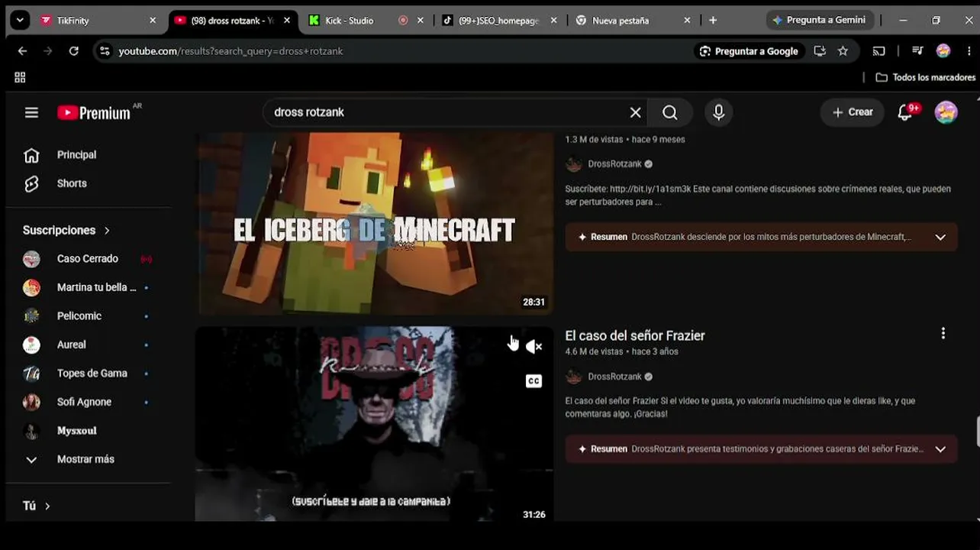Play the El Iceberg de Minecraft thumbnail

[x=374, y=223]
